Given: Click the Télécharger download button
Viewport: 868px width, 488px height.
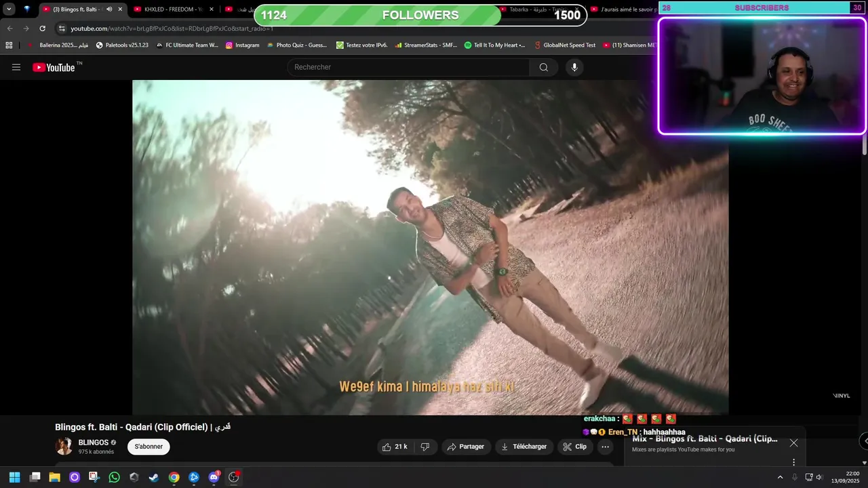Looking at the screenshot, I should click(x=524, y=447).
